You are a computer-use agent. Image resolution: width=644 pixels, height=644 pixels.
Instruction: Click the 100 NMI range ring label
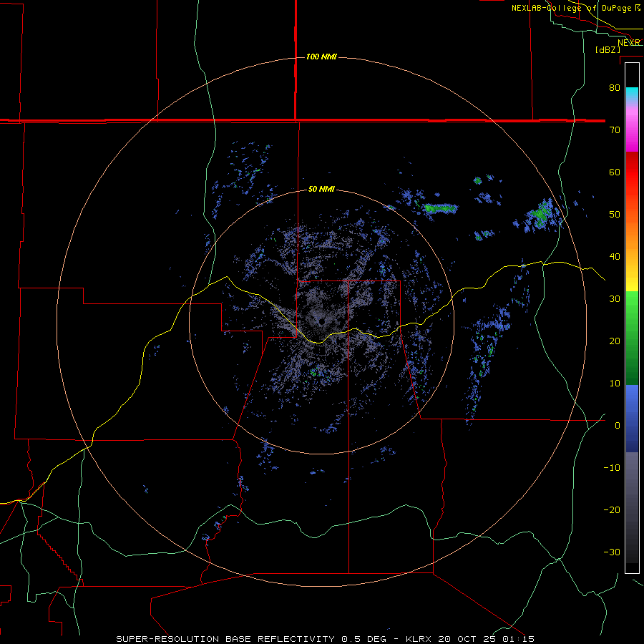pyautogui.click(x=321, y=57)
